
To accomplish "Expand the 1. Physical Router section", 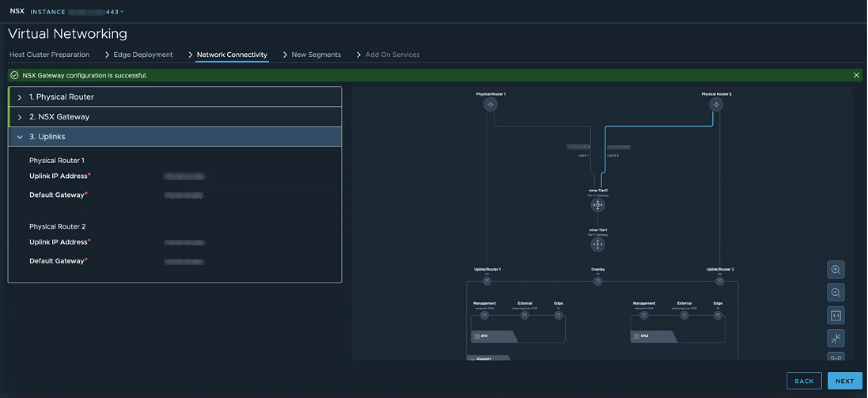I will (x=175, y=97).
